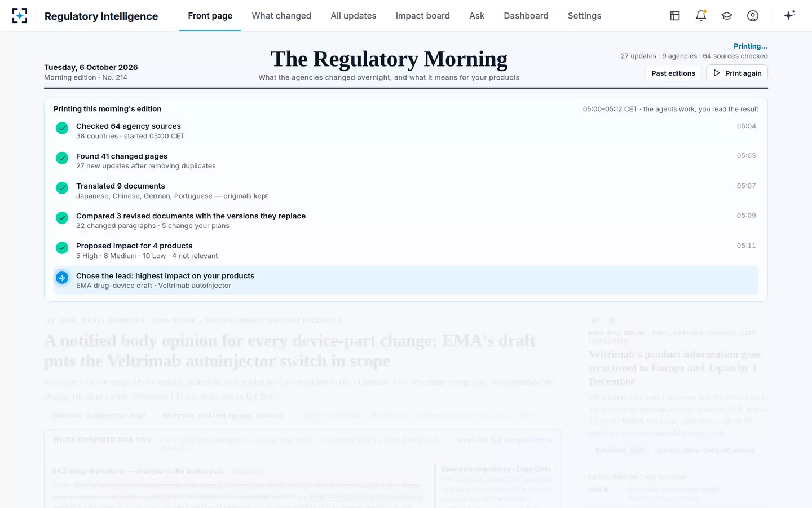This screenshot has width=812, height=508.
Task: Click the graduation cap learning icon
Action: (x=727, y=16)
